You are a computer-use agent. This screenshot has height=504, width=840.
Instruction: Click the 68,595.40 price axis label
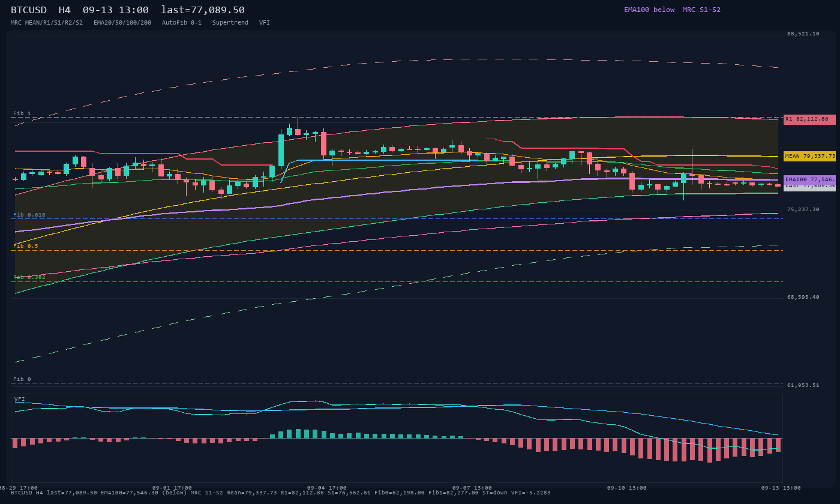click(803, 297)
